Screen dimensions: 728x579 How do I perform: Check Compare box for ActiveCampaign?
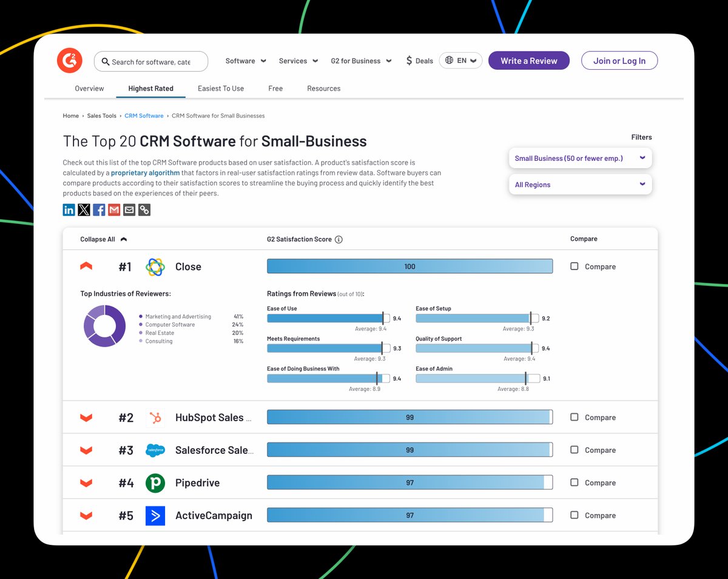click(x=575, y=515)
